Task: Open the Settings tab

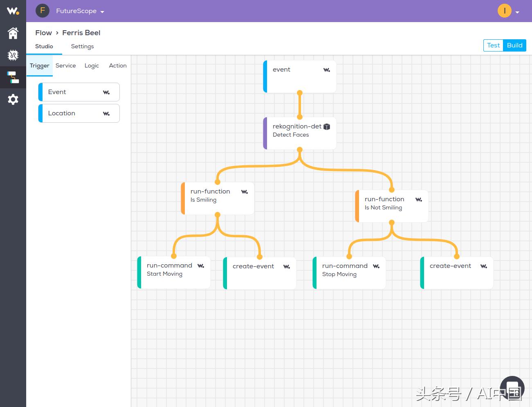Action: point(82,46)
